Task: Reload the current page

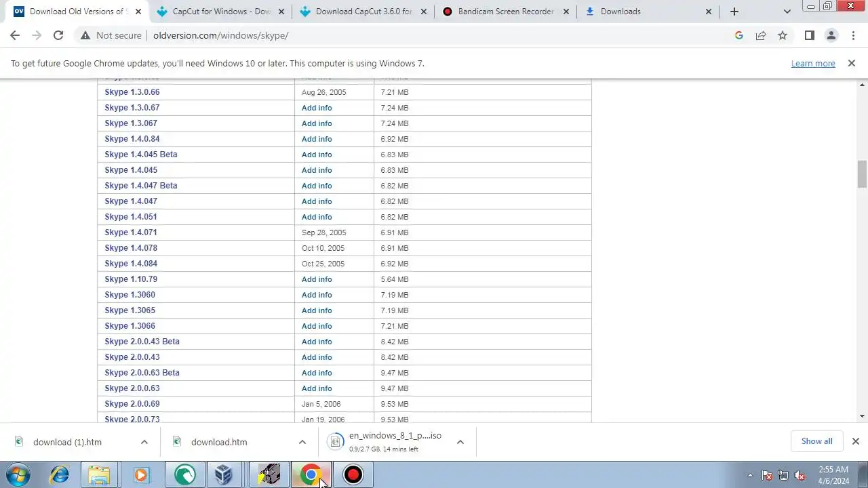Action: click(x=58, y=35)
